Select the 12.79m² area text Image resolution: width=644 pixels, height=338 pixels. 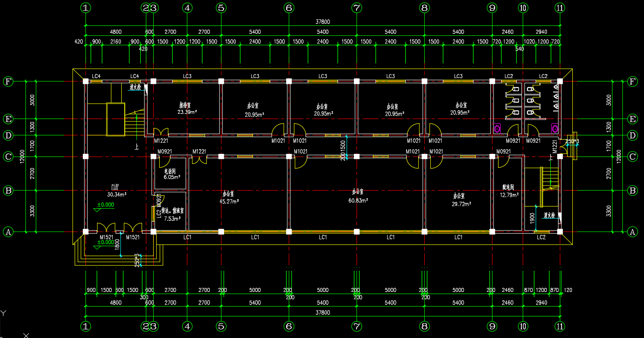pos(509,195)
